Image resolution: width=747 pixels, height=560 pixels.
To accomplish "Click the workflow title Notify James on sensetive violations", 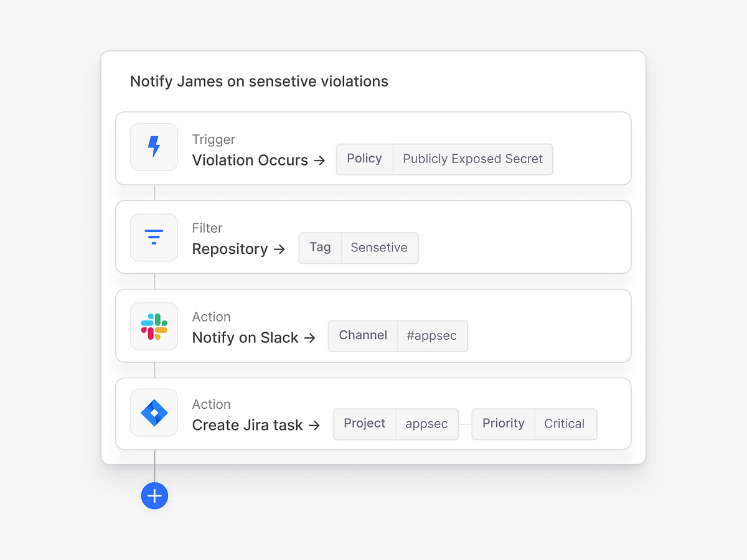I will [x=259, y=81].
